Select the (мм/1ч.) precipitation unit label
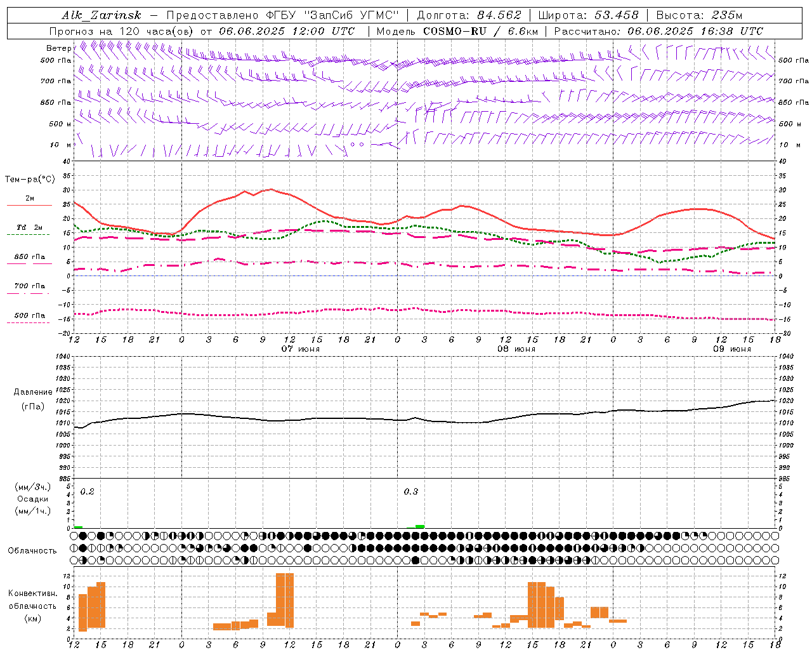 (x=33, y=511)
